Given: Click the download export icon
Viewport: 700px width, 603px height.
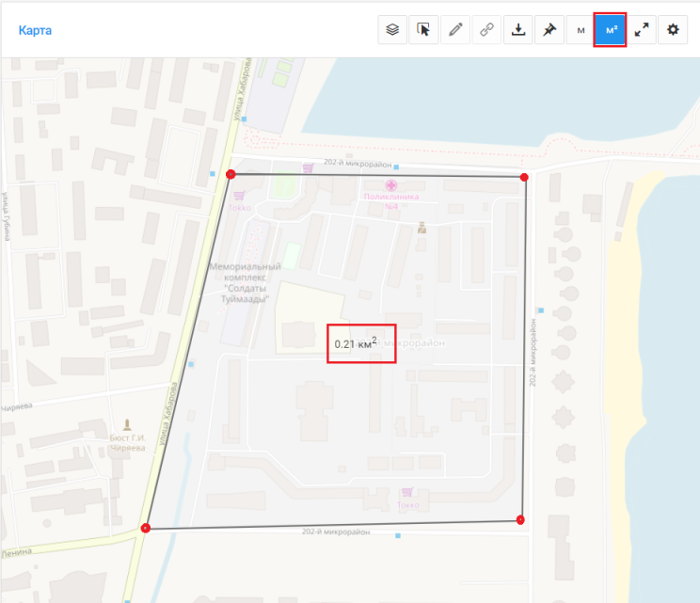Looking at the screenshot, I should point(517,30).
